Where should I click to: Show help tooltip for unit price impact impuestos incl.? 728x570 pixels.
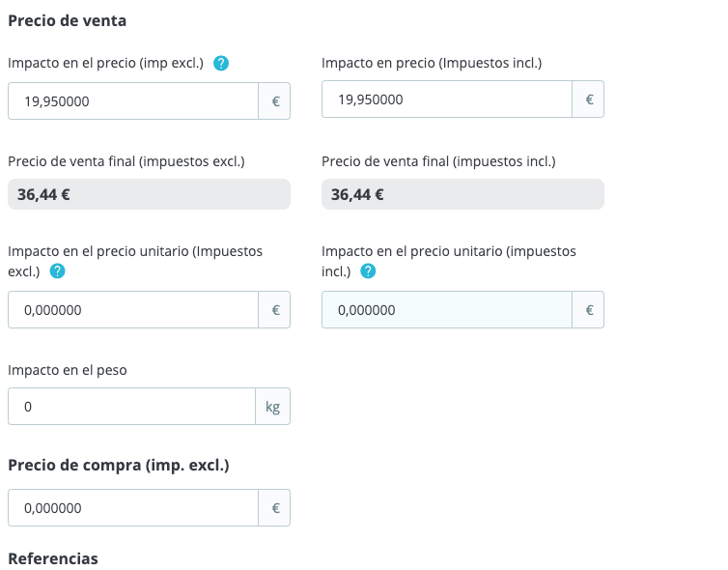coord(368,271)
